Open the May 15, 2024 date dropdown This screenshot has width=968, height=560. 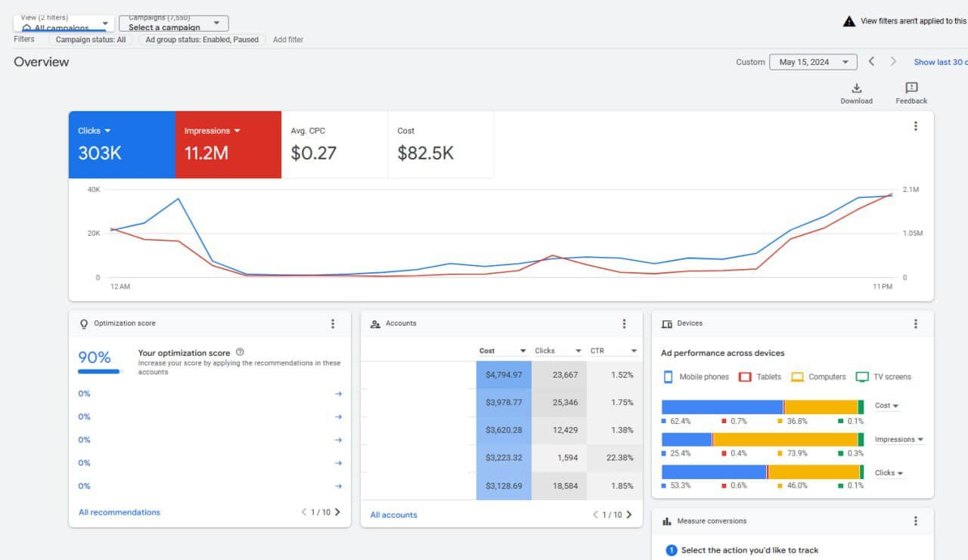(813, 62)
